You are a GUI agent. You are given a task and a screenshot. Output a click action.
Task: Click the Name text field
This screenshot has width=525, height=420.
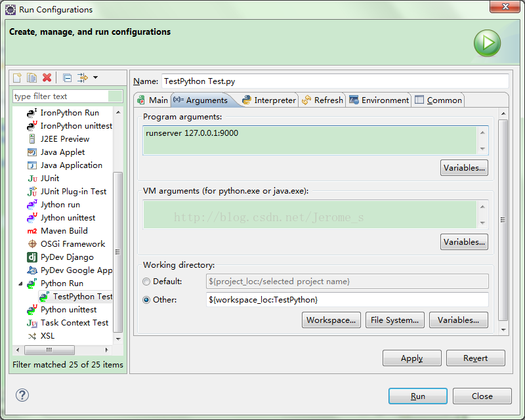pyautogui.click(x=335, y=81)
